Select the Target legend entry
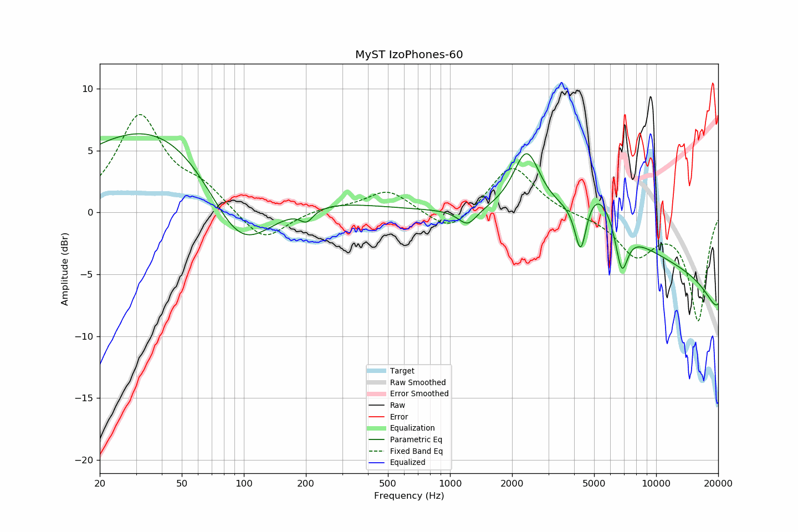 pos(391,371)
